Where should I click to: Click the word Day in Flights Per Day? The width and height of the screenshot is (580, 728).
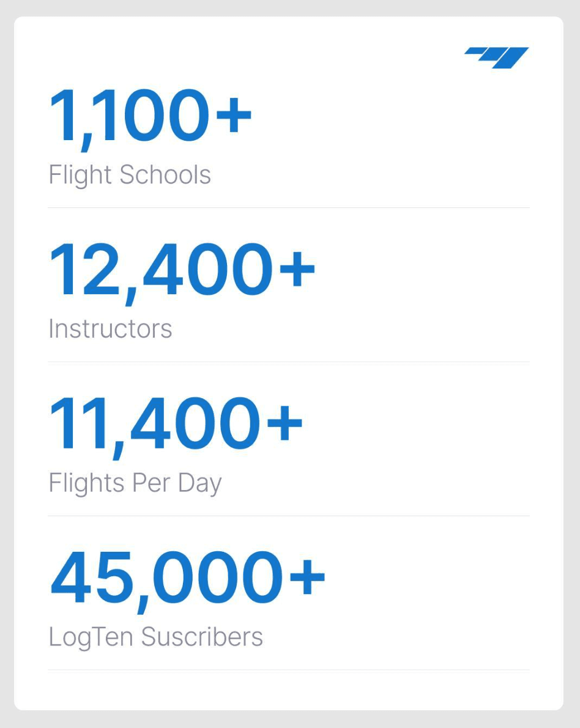199,484
